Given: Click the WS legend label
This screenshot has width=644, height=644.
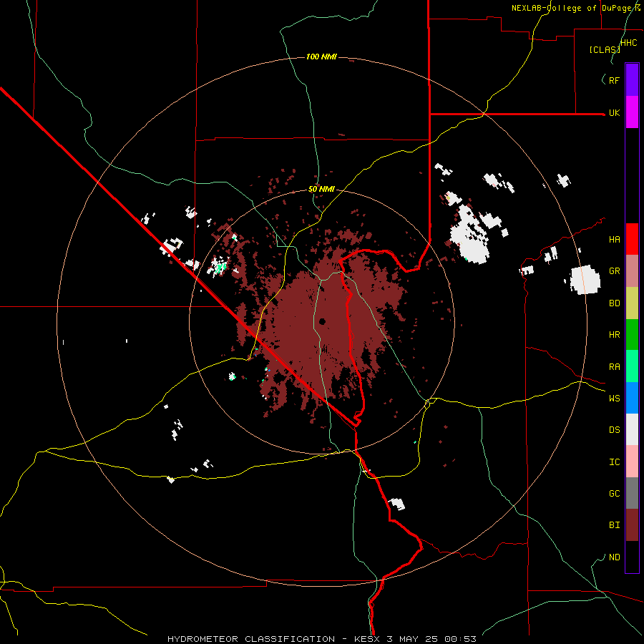Looking at the screenshot, I should tap(614, 398).
